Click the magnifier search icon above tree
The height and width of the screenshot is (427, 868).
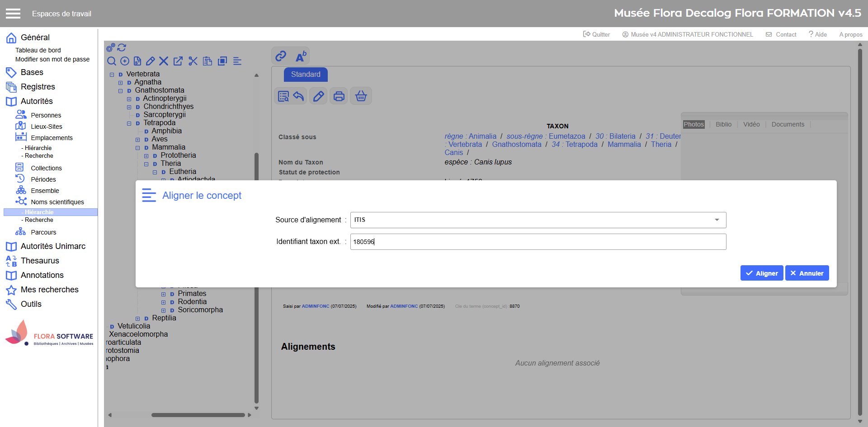click(x=112, y=61)
